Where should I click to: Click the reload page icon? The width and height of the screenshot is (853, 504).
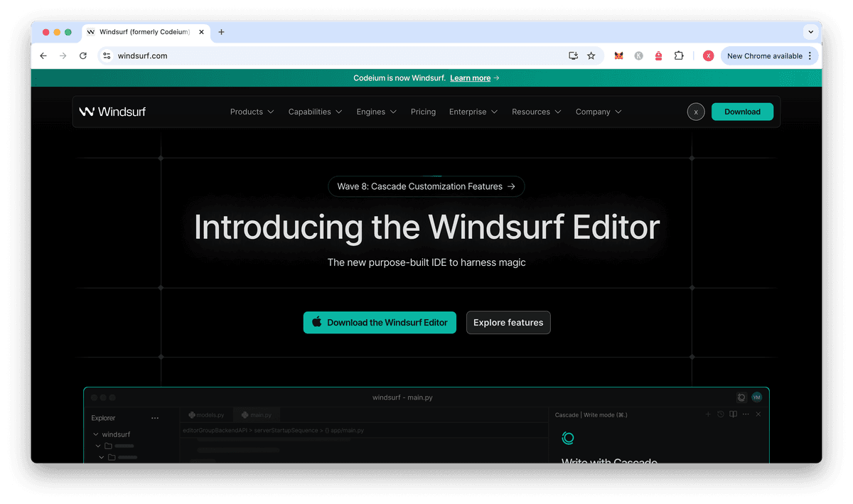[x=82, y=55]
